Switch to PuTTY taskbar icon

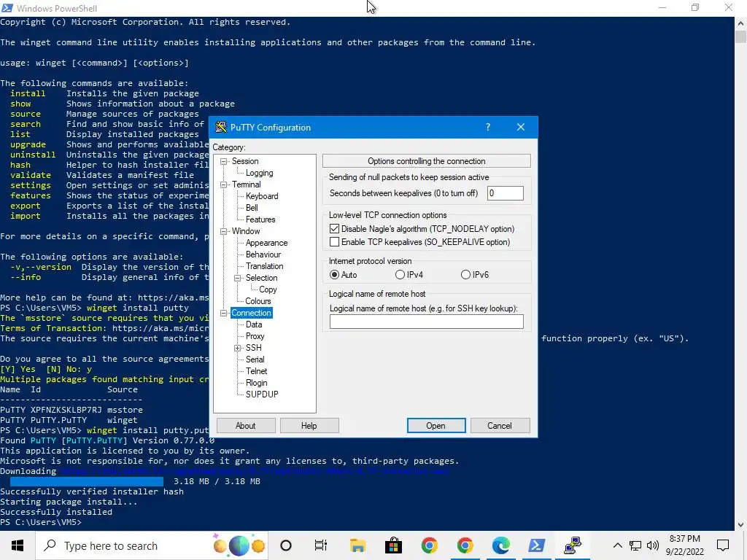[x=573, y=545]
